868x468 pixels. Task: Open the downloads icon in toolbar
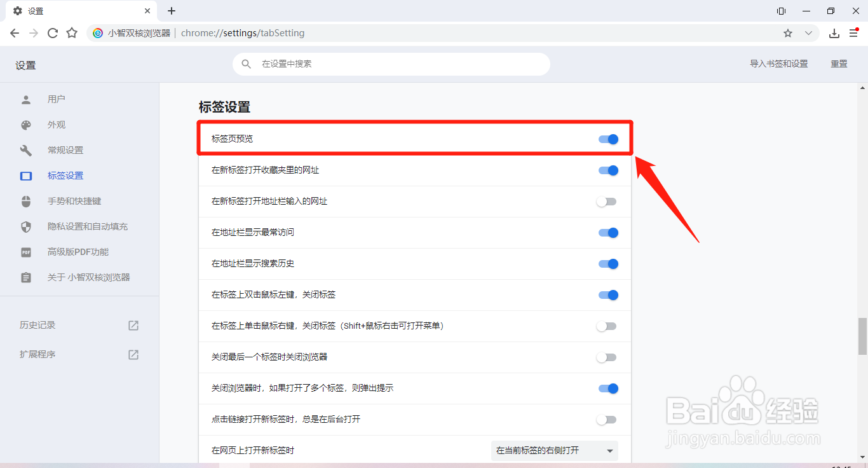click(834, 33)
